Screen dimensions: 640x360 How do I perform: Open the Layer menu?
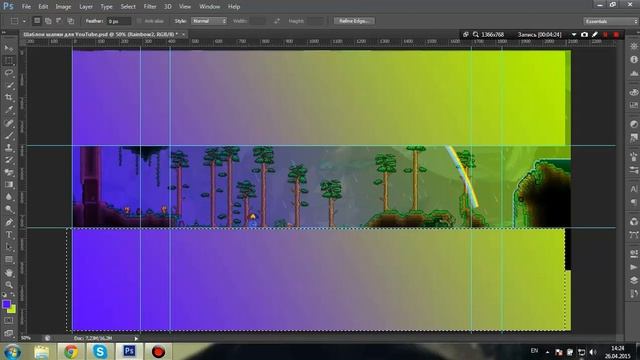pyautogui.click(x=86, y=7)
